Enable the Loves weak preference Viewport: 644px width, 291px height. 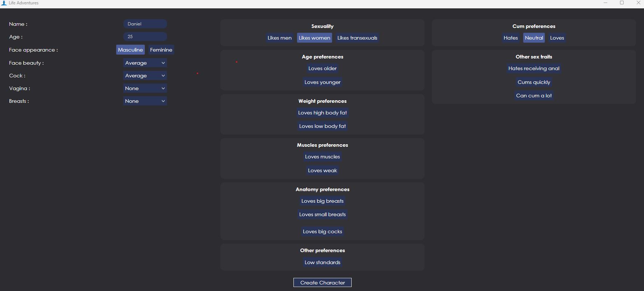322,170
